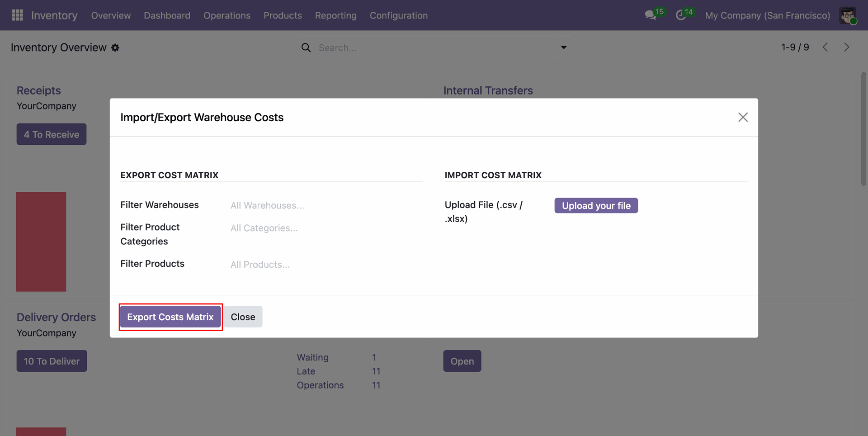
Task: Open the Filter Product Categories field
Action: (326, 228)
